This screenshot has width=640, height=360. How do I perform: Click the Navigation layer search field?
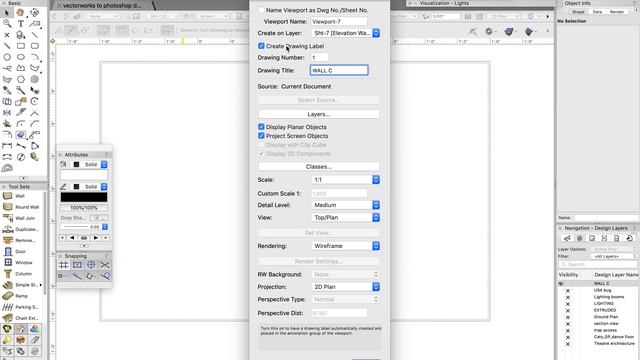(x=598, y=264)
